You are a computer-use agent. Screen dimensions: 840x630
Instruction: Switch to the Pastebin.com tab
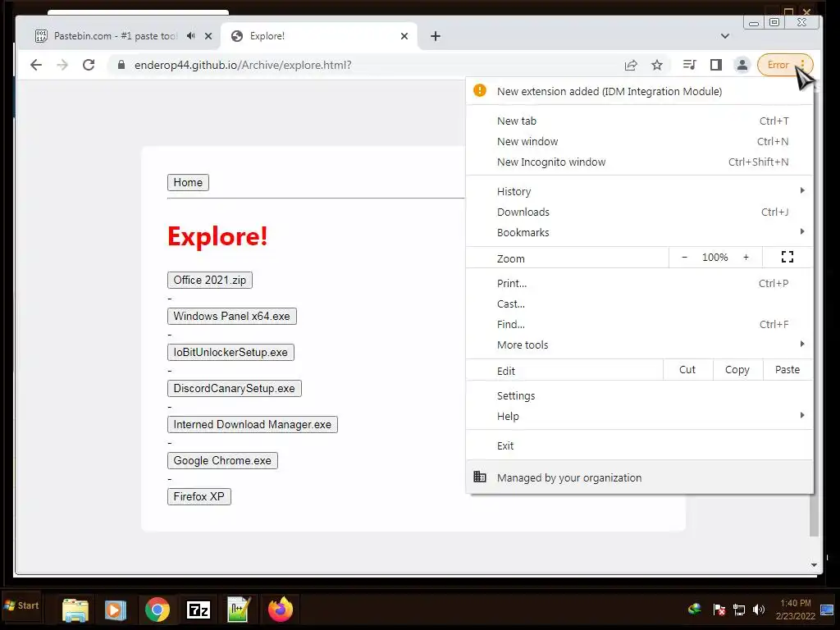[x=115, y=36]
